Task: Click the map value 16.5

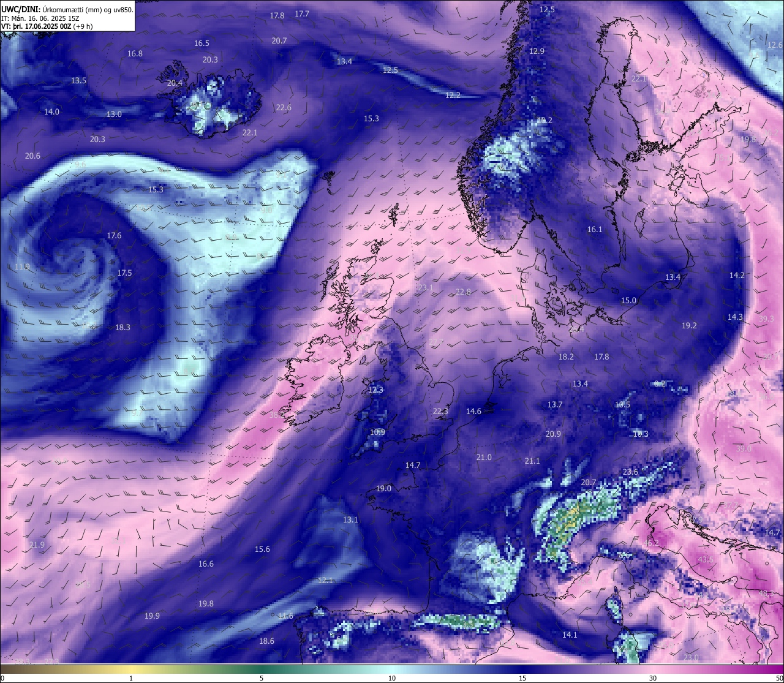Action: [x=202, y=43]
